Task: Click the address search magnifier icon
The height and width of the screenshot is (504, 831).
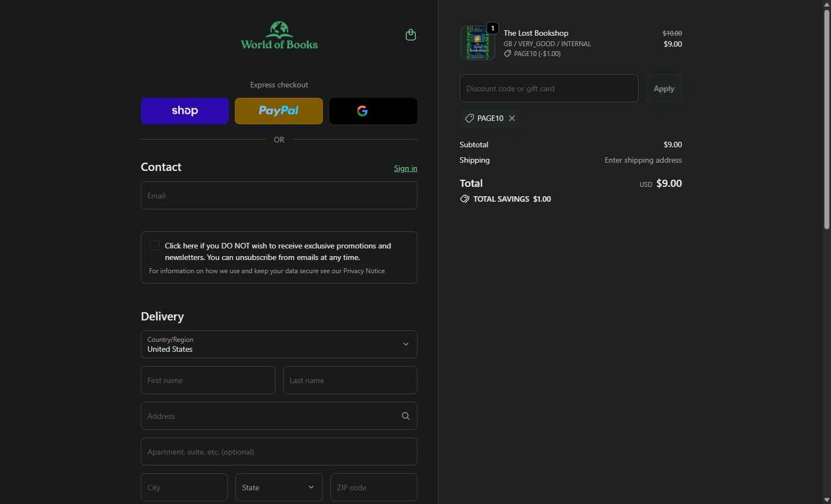Action: (x=406, y=416)
